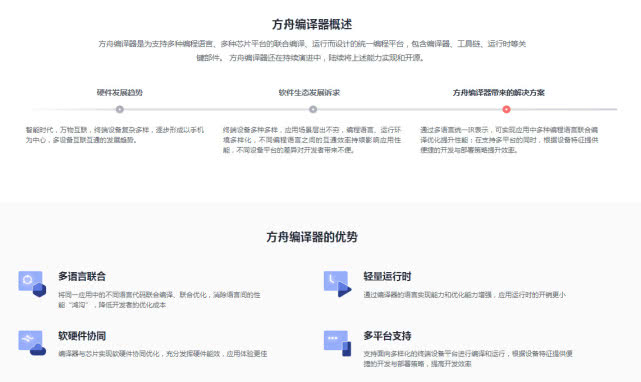The image size is (641, 382).
Task: Click the 方舟编译器的优势 title
Action: tap(312, 237)
